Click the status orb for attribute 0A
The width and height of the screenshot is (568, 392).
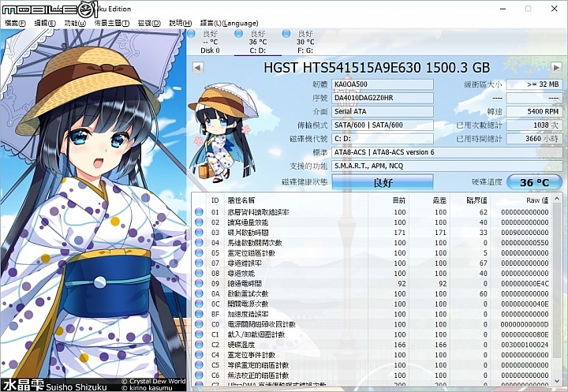click(x=199, y=293)
